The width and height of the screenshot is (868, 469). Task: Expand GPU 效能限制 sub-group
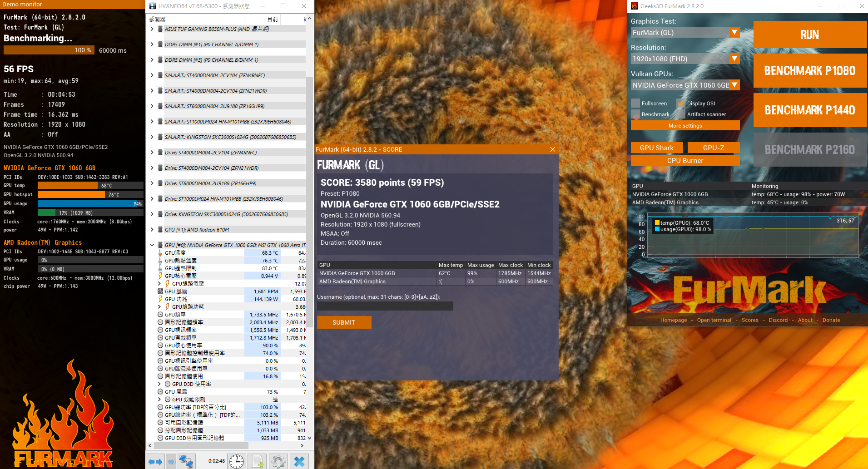pyautogui.click(x=159, y=400)
